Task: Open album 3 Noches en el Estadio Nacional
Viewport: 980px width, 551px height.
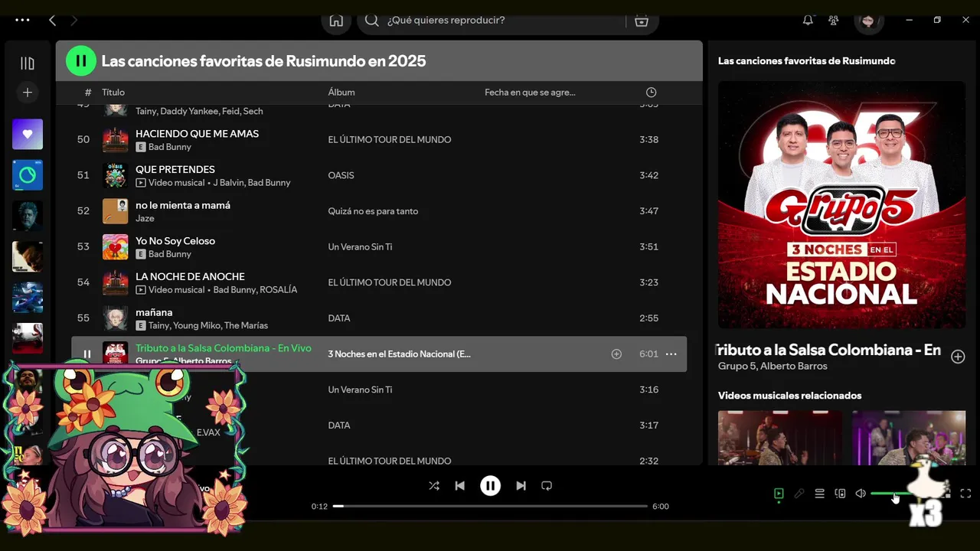Action: tap(399, 354)
